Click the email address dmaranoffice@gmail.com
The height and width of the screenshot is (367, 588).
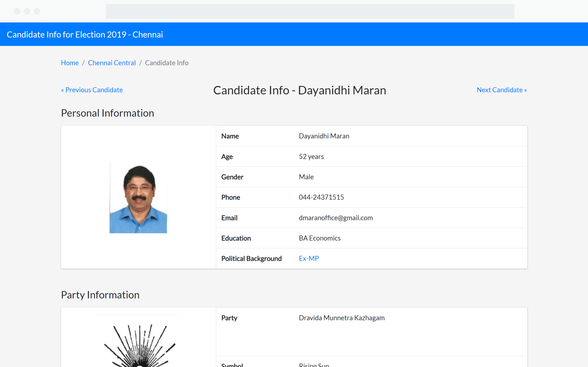coord(336,218)
